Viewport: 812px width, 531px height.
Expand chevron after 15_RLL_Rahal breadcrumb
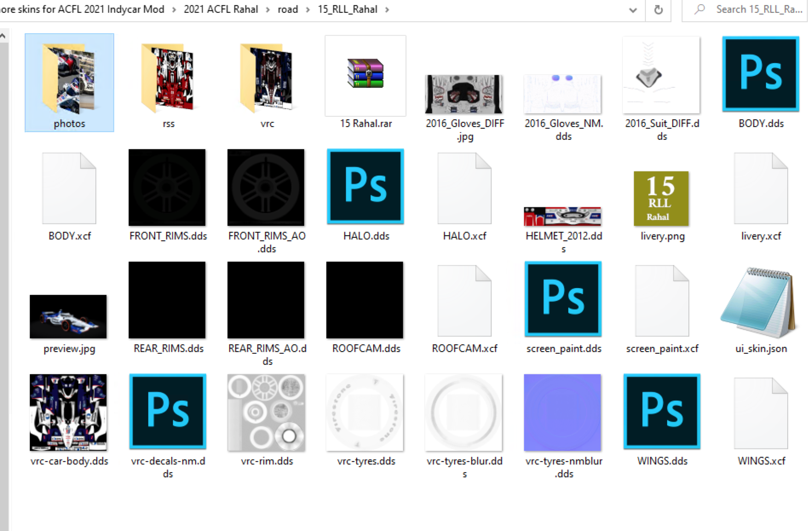pos(387,10)
